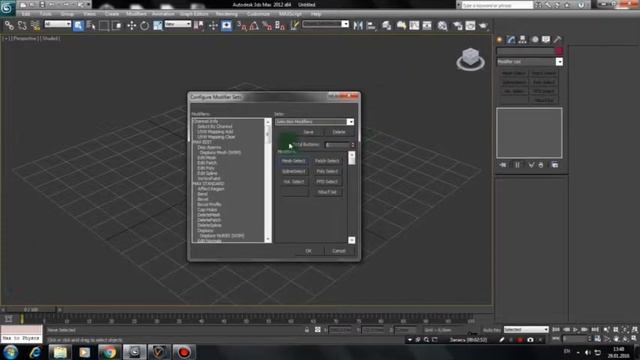Open the Selected key filter dropdown
The height and width of the screenshot is (360, 640).
(x=526, y=329)
